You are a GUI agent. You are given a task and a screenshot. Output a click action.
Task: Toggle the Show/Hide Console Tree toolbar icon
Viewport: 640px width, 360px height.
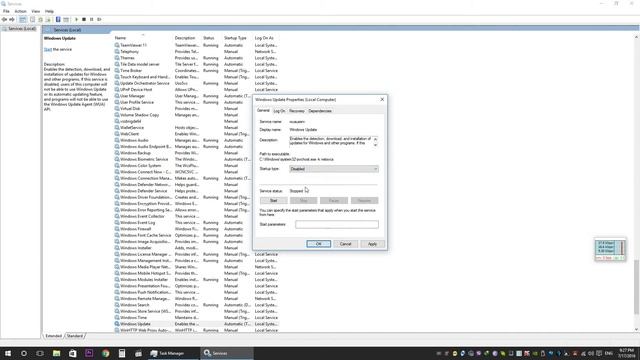pos(23,19)
